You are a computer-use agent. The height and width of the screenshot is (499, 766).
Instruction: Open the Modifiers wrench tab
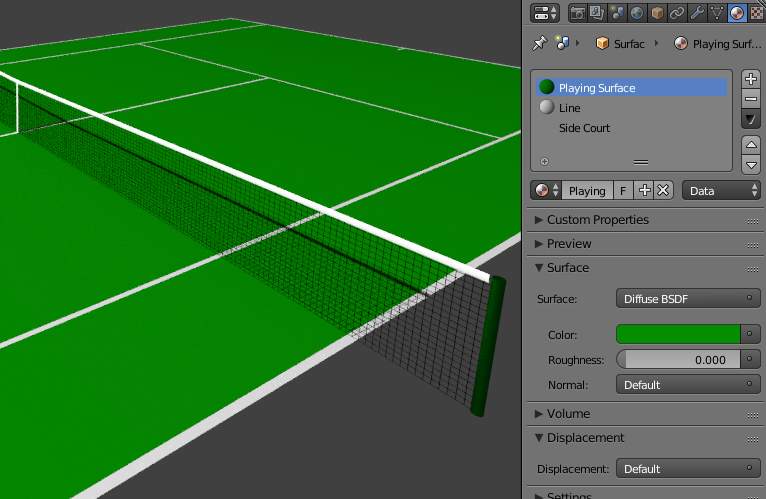[x=697, y=13]
